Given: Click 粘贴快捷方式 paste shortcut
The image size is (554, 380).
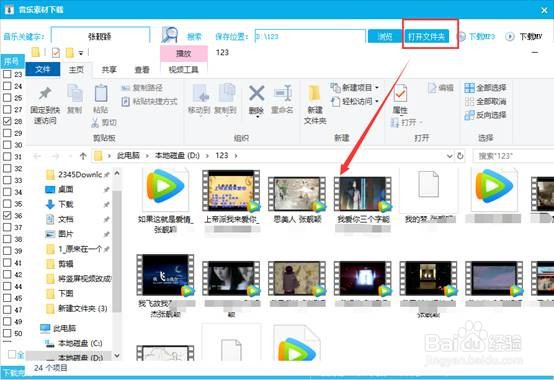Looking at the screenshot, I should pyautogui.click(x=149, y=102).
